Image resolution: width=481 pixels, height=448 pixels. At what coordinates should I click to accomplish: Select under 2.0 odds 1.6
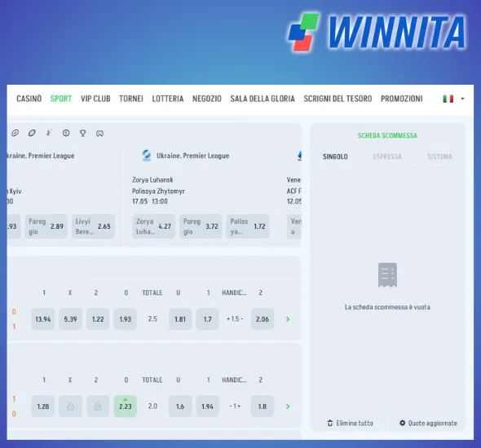click(x=180, y=406)
